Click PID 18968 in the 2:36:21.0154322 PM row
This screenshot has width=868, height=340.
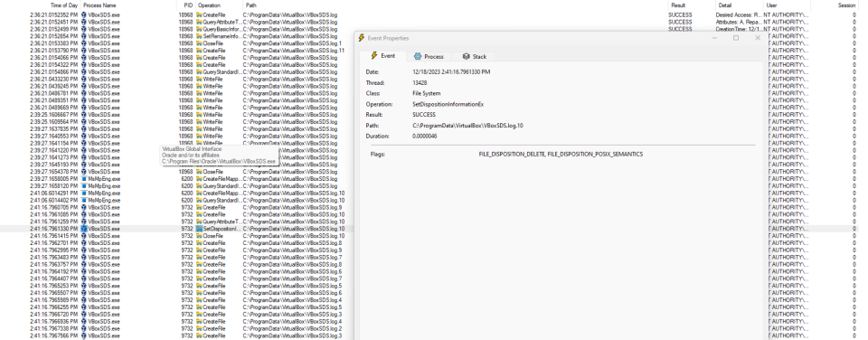[186, 65]
